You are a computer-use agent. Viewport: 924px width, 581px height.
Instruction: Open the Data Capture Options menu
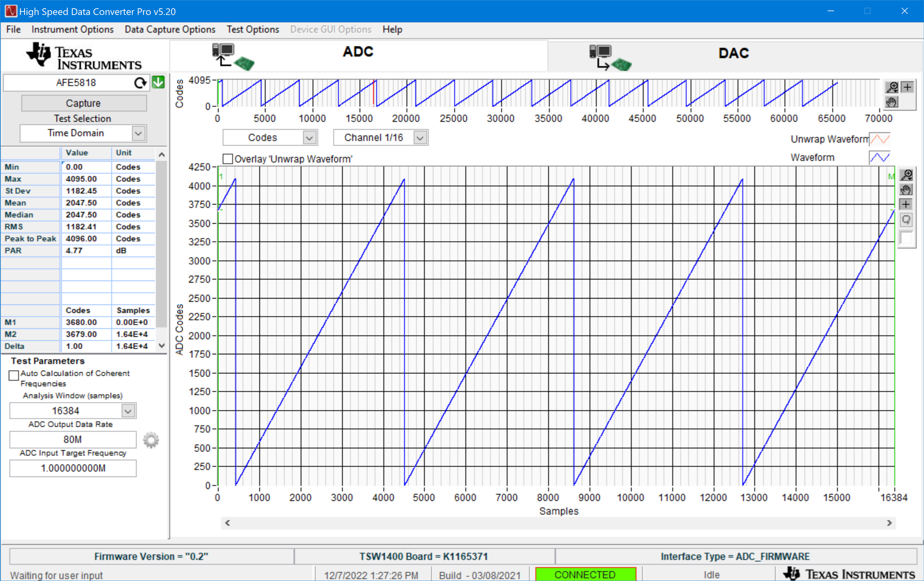tap(170, 30)
